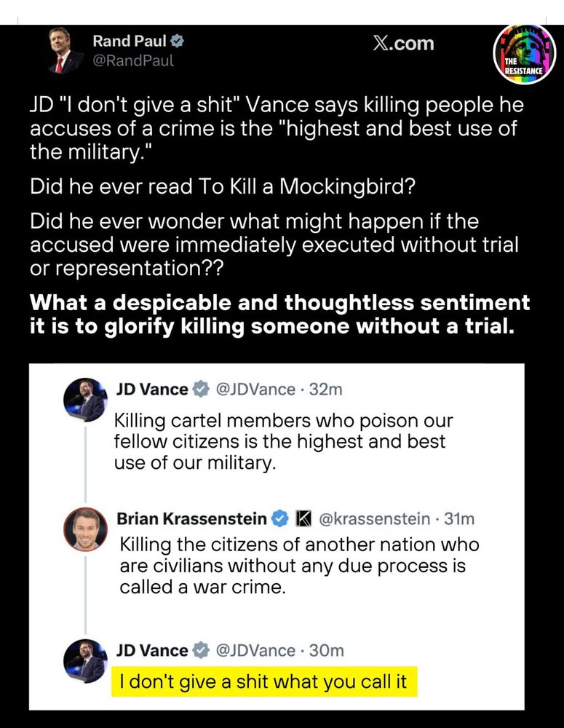Screen dimensions: 564x728
Task: Click Brian Krassenstein's blue verified badge
Action: tap(279, 518)
